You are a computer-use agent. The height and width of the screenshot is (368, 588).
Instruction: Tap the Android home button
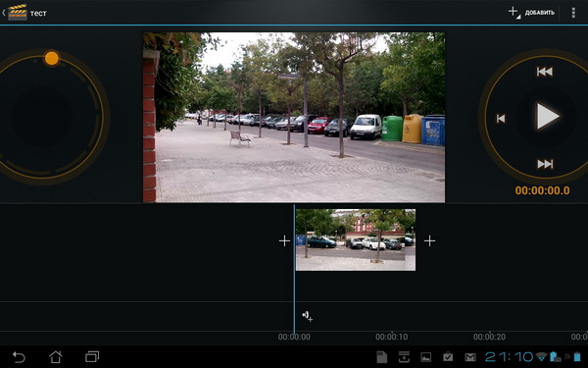[56, 357]
